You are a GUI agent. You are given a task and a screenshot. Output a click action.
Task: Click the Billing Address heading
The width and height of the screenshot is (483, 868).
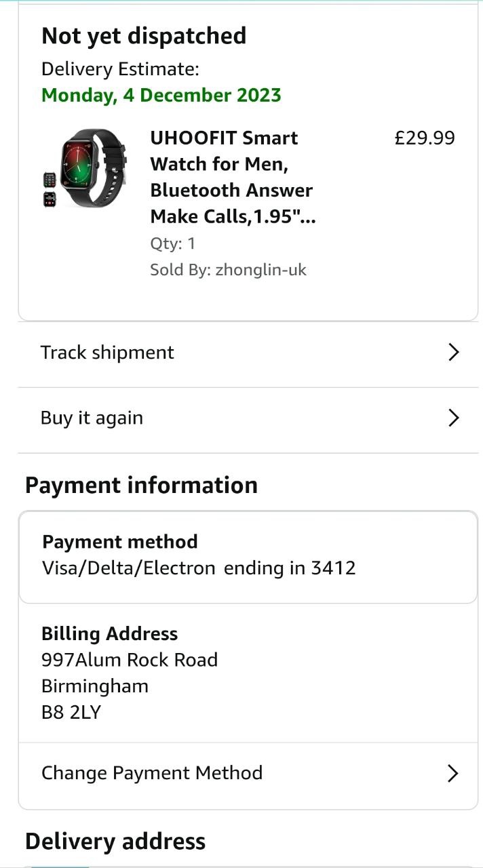tap(110, 634)
